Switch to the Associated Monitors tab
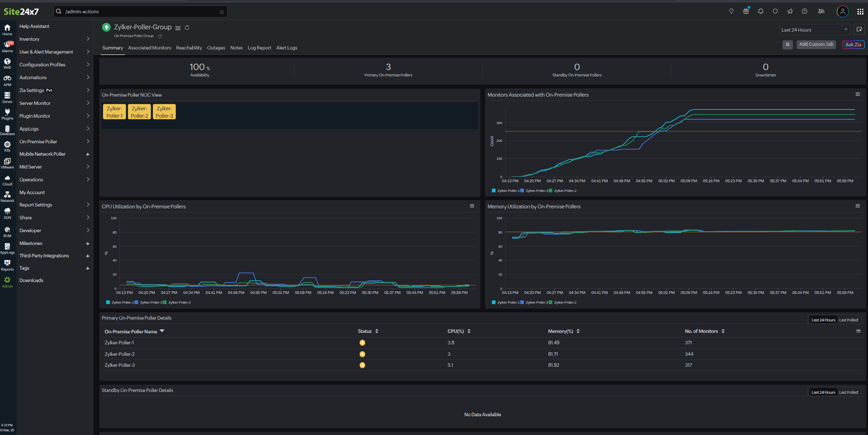 coord(149,48)
